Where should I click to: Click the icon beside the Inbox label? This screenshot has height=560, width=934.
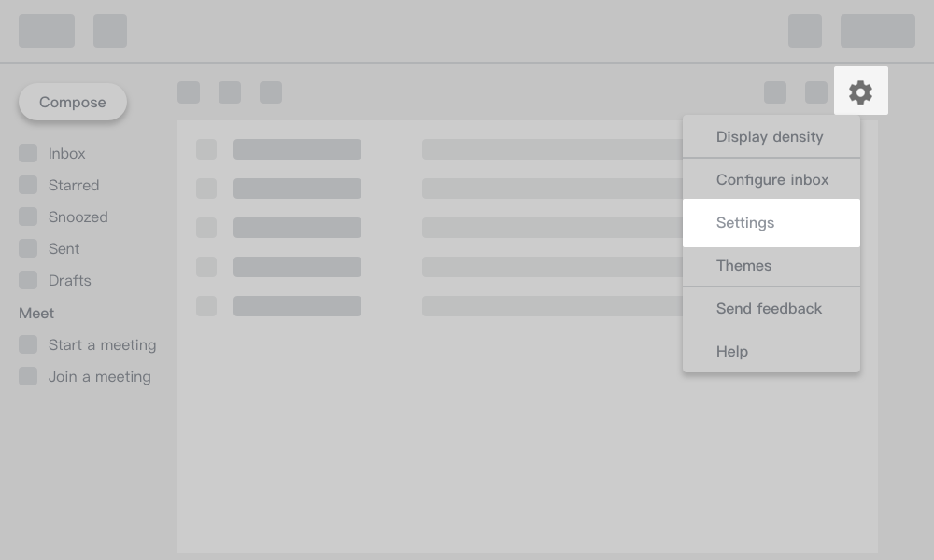[28, 154]
